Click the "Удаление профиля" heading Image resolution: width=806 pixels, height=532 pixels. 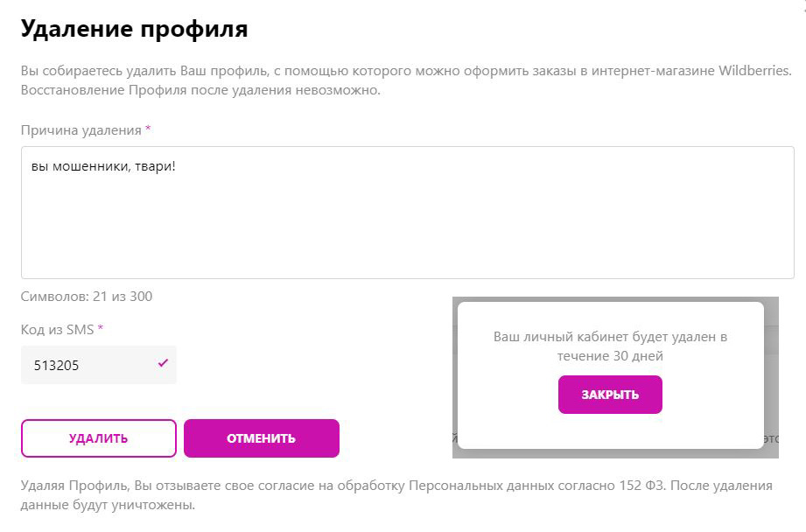pos(134,29)
